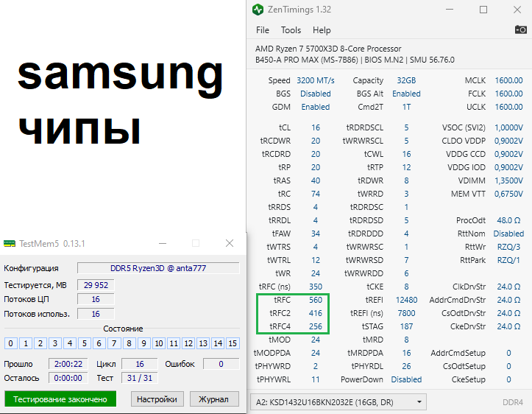Select thread state box 0 in TestMem5

10,343
